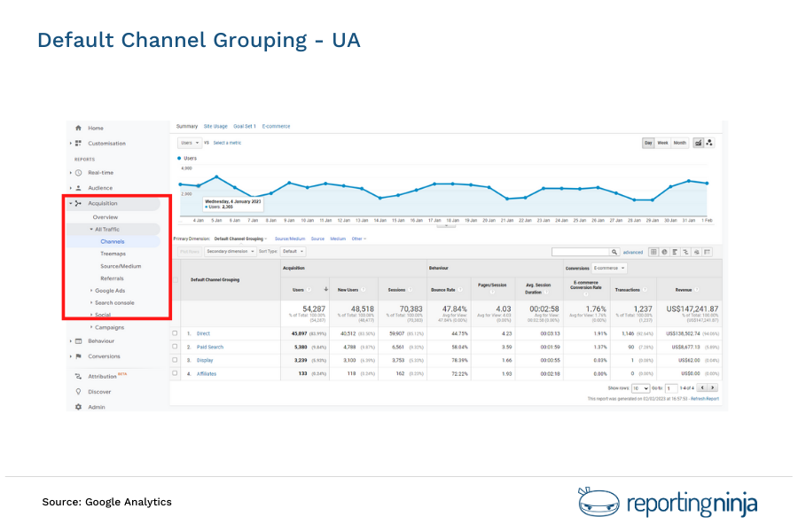Viewport: 798px width, 532px height.
Task: Select the Pivot table view icon
Action: pos(707,252)
